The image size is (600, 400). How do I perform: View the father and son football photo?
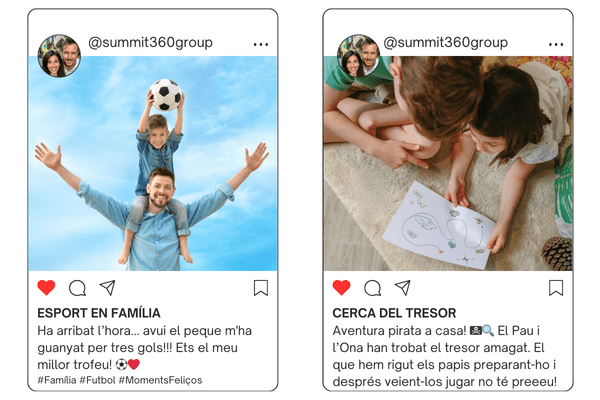pyautogui.click(x=153, y=163)
